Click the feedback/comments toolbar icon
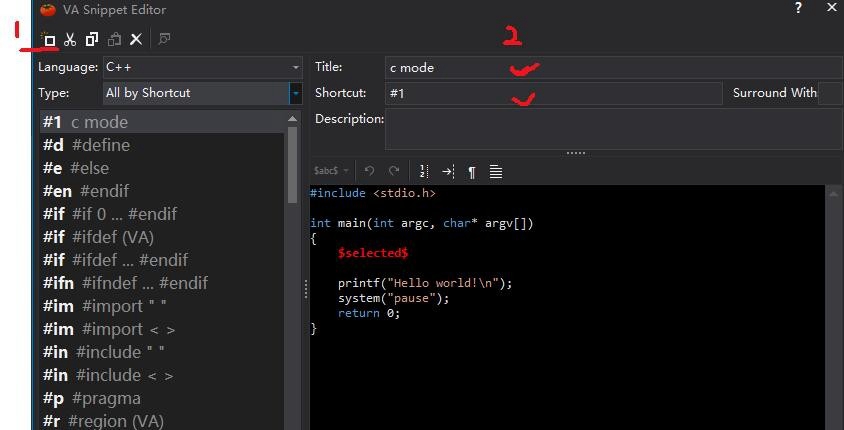Viewport: 844px width, 430px height. [164, 39]
